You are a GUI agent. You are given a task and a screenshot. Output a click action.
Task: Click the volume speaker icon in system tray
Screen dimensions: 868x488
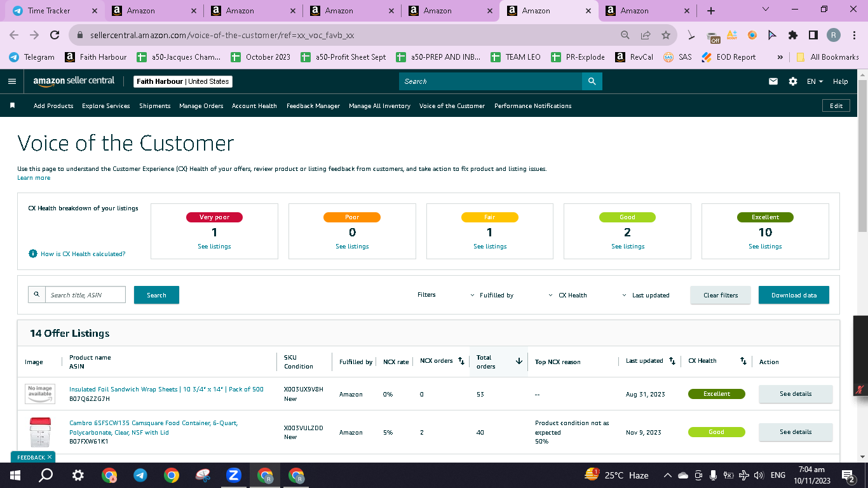tap(758, 475)
